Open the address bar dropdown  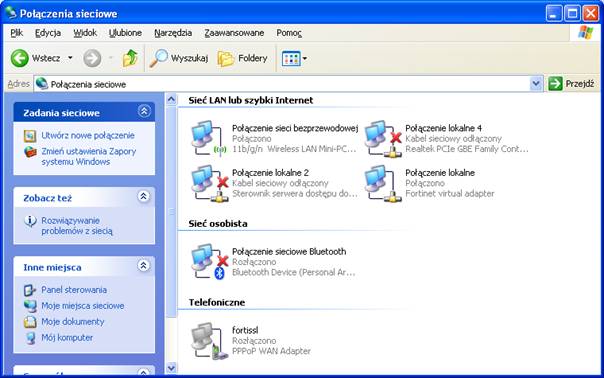click(536, 84)
